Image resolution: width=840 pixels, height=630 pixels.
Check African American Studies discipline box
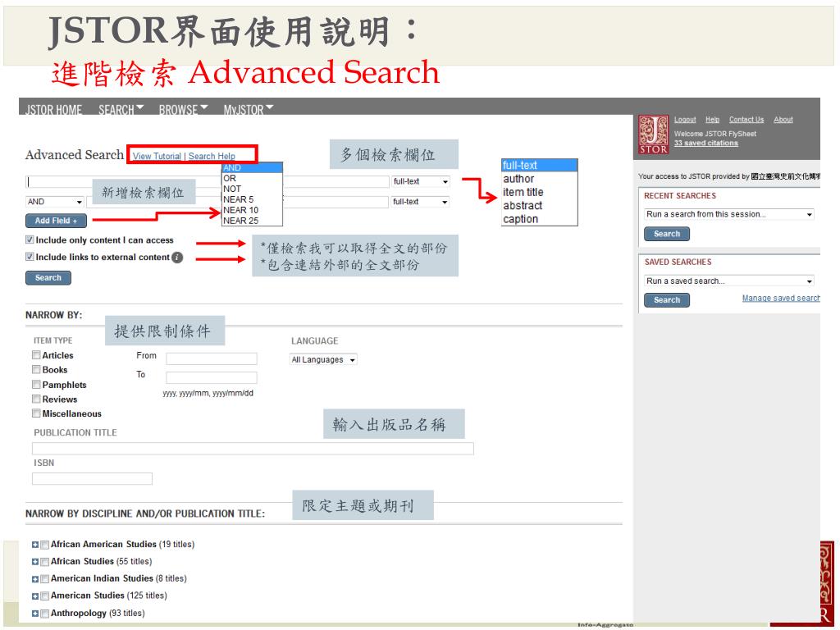coord(45,546)
